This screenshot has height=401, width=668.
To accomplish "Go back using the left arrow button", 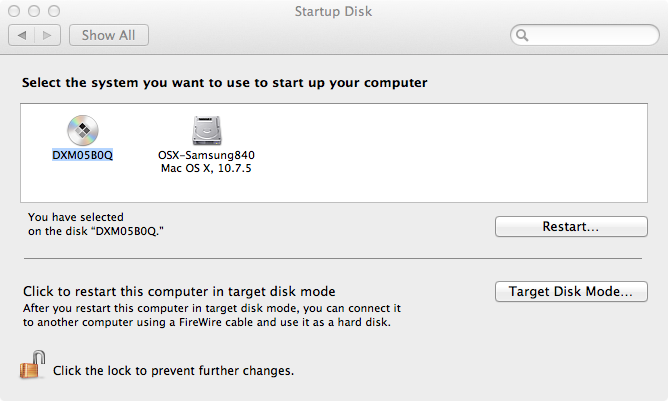I will point(21,35).
